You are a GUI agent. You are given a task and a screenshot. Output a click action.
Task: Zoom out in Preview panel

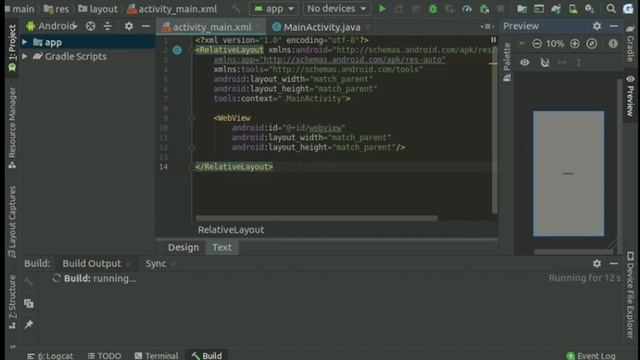click(537, 44)
